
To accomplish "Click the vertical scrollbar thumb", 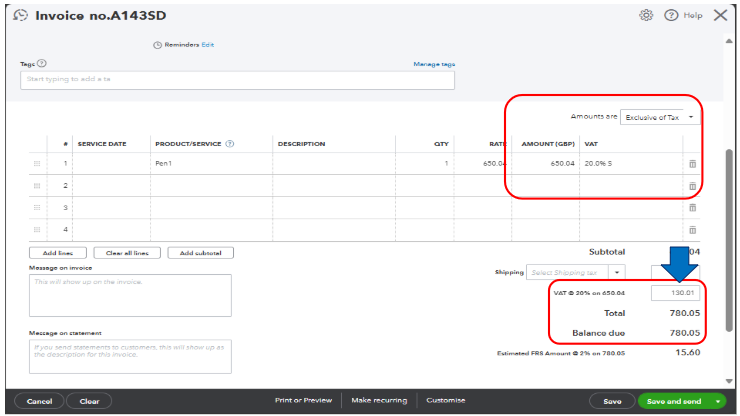I will point(729,241).
